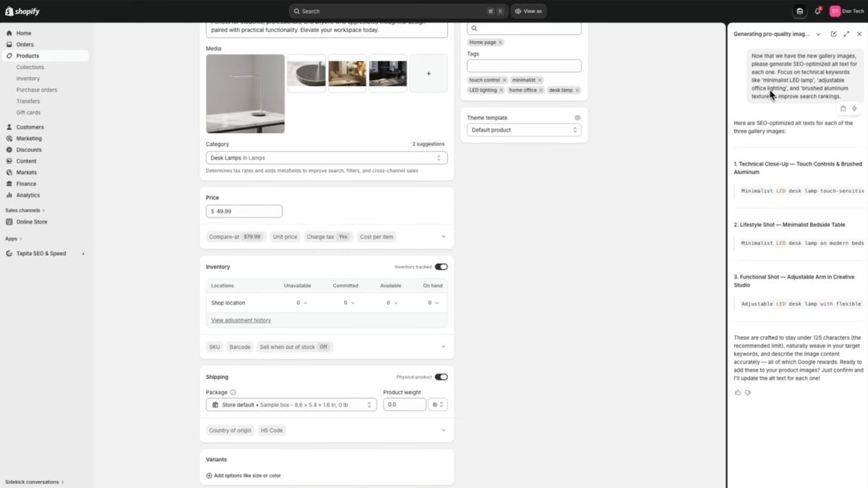
Task: Open the Package Store default dropdown
Action: click(x=292, y=405)
